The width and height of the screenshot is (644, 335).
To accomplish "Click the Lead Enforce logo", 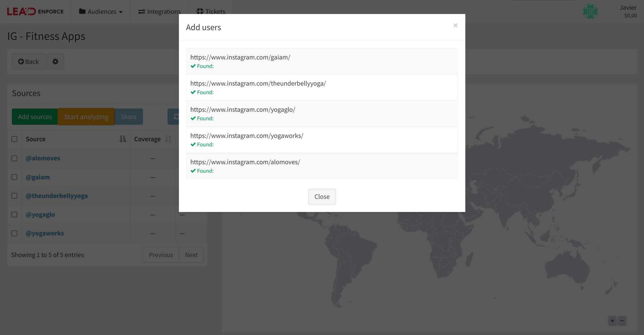I will click(x=35, y=12).
